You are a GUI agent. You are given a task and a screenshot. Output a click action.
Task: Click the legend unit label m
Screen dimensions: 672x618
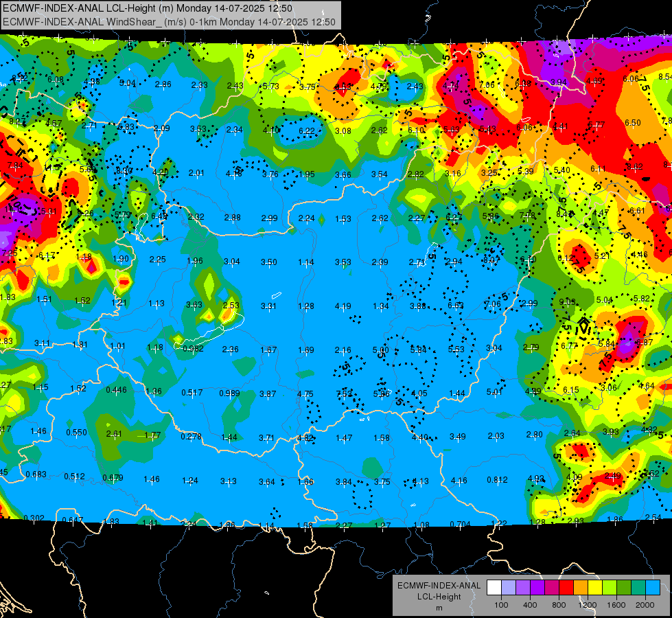pos(439,608)
